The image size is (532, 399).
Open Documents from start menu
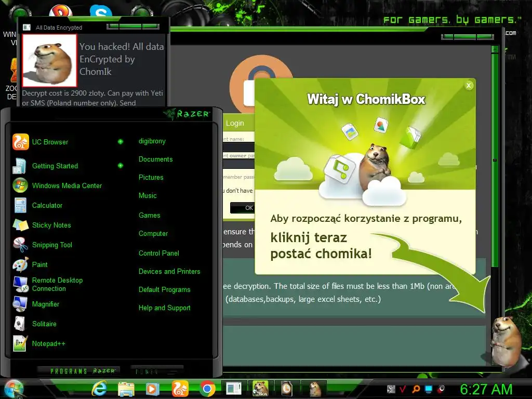coord(155,159)
